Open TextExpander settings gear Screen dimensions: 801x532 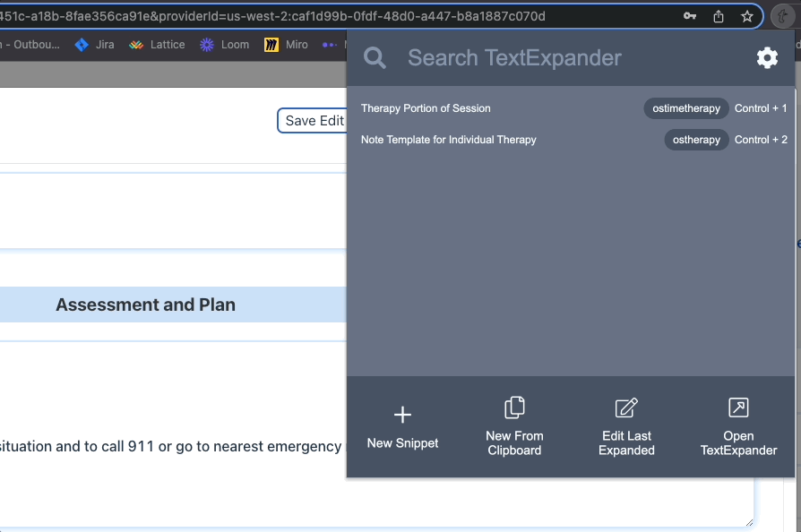(767, 57)
